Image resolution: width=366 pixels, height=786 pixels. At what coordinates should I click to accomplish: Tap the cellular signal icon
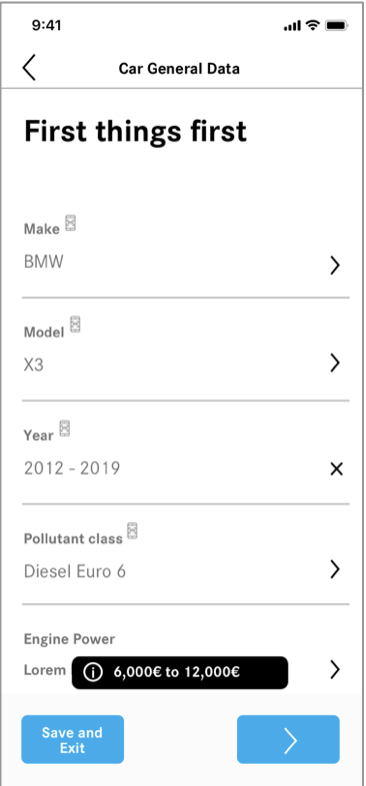tap(292, 26)
